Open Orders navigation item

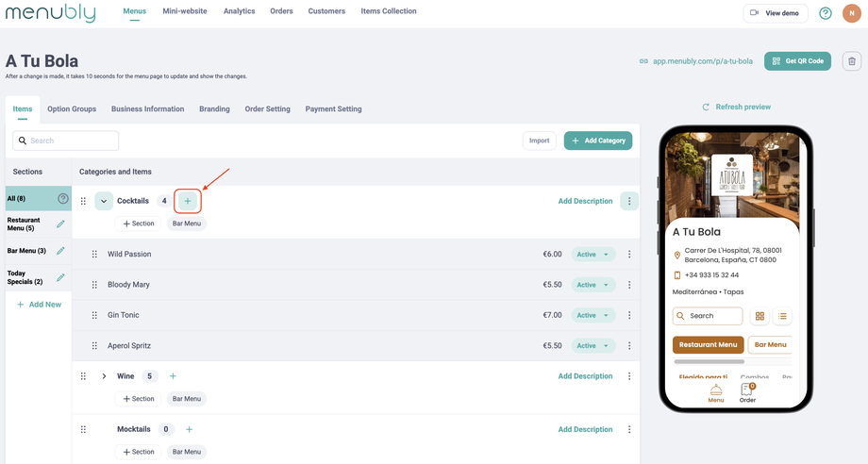click(x=281, y=11)
